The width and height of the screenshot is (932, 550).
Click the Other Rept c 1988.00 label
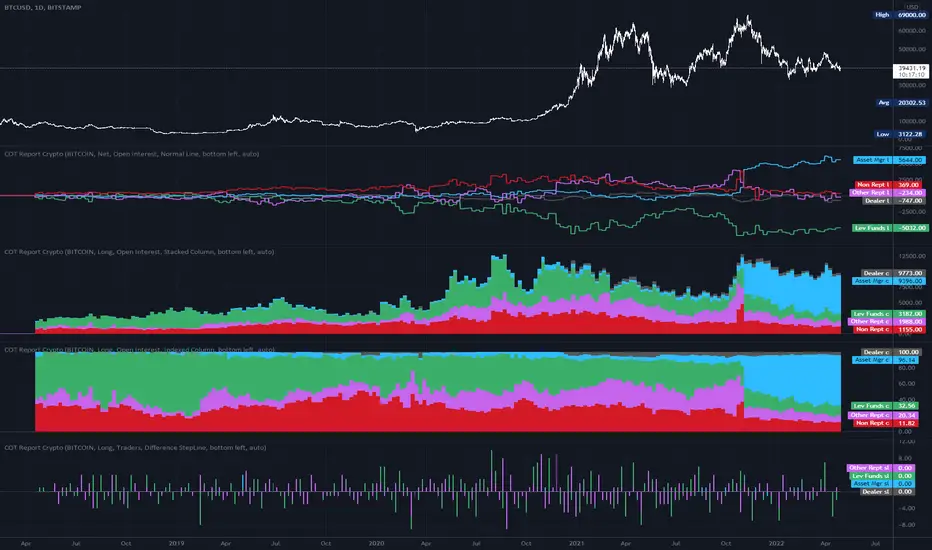[887, 322]
